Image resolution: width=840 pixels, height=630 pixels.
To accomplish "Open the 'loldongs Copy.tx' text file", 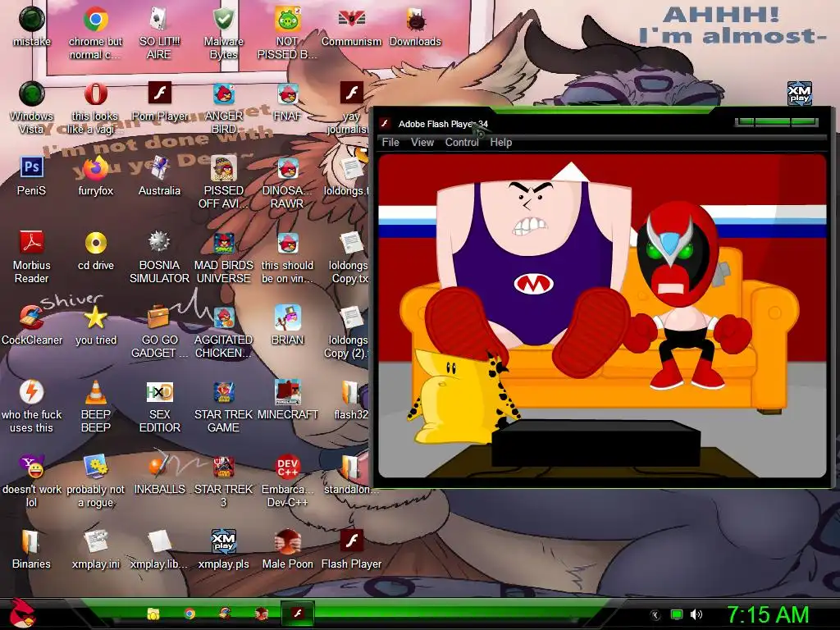I will [349, 257].
